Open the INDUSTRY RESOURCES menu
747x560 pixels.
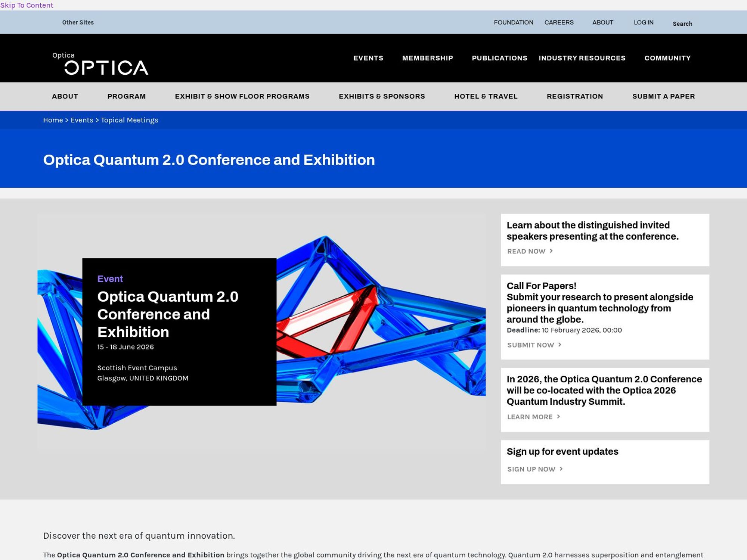[x=582, y=58]
